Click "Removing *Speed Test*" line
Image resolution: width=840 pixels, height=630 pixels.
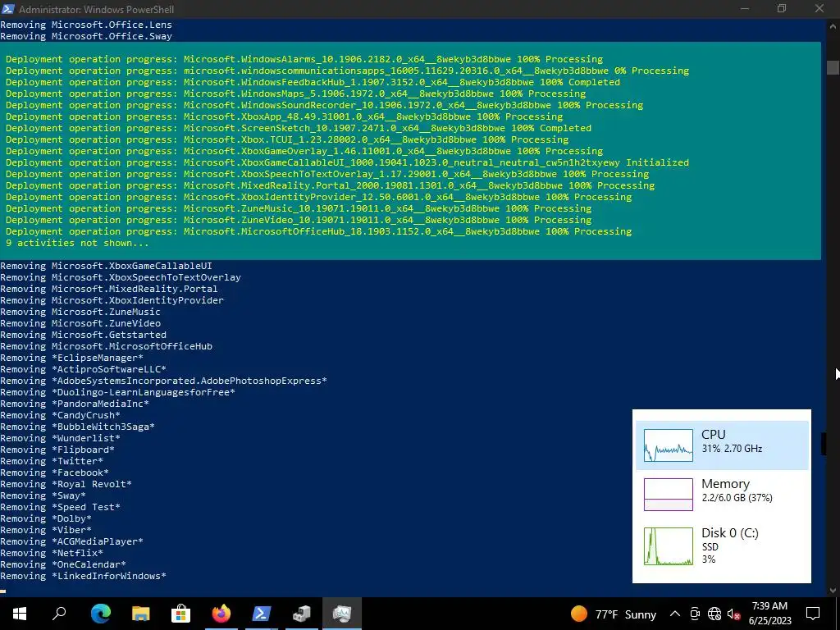pyautogui.click(x=60, y=507)
